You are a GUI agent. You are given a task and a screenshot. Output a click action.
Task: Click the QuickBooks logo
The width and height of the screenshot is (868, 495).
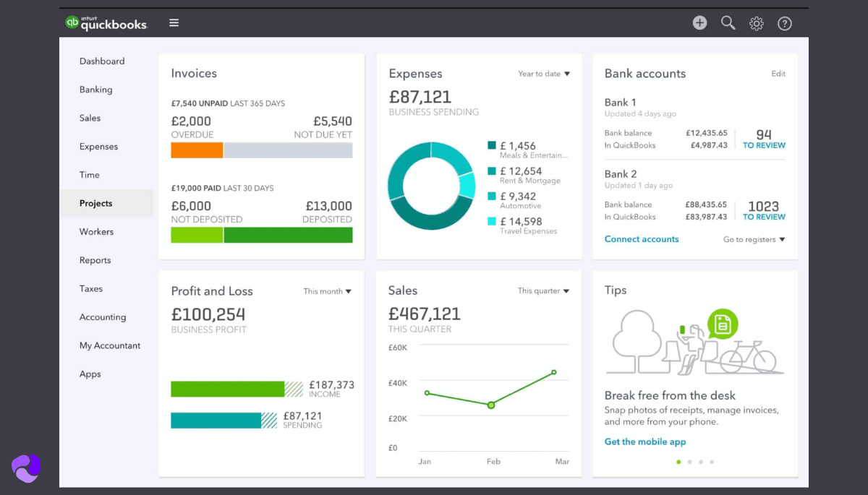(x=106, y=23)
